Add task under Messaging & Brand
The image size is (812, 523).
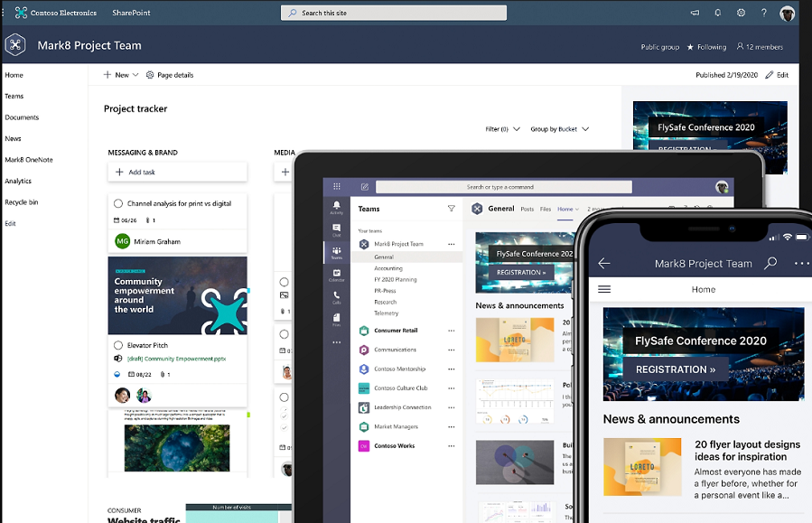coord(177,172)
